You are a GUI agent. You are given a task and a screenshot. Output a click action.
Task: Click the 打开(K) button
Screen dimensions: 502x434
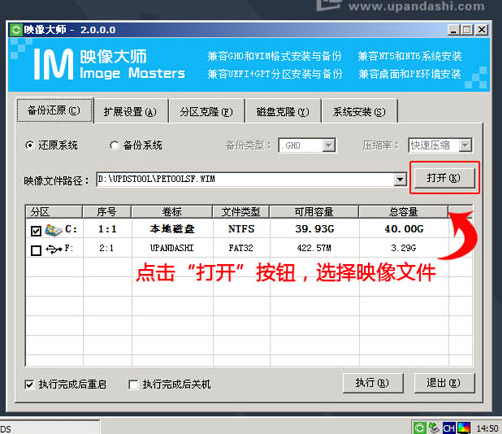click(x=444, y=178)
